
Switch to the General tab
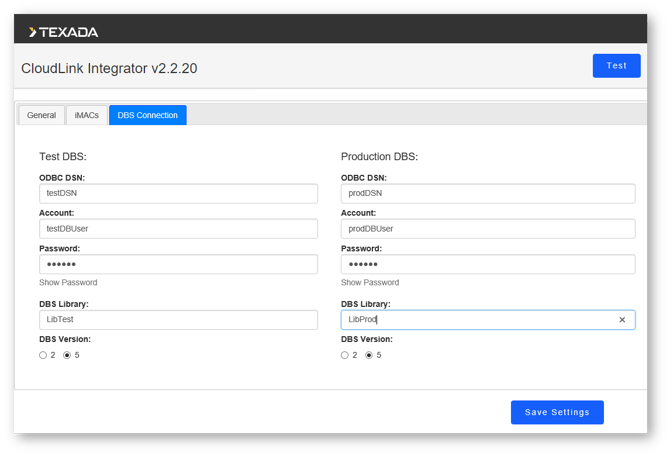[41, 115]
